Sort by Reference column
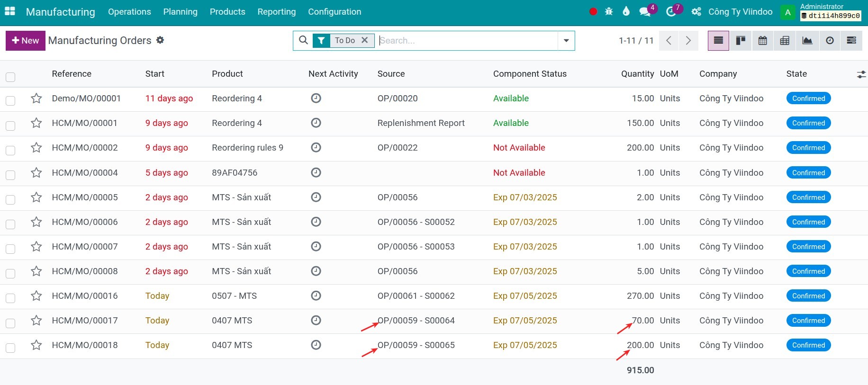This screenshot has height=385, width=868. point(72,74)
